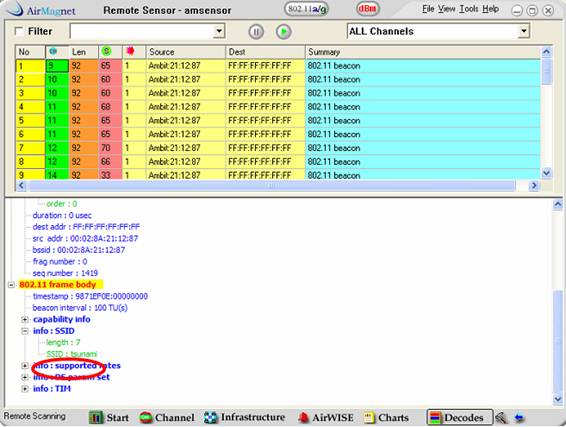The image size is (566, 427).
Task: Expand the capability info node
Action: pyautogui.click(x=25, y=319)
